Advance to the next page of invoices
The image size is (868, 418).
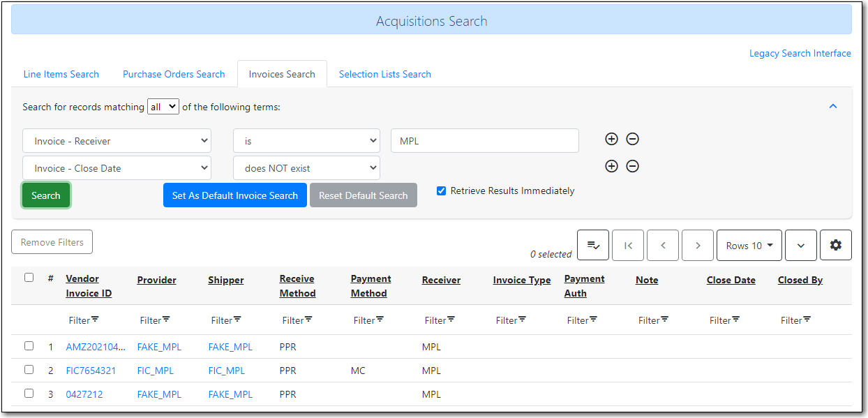coord(697,245)
